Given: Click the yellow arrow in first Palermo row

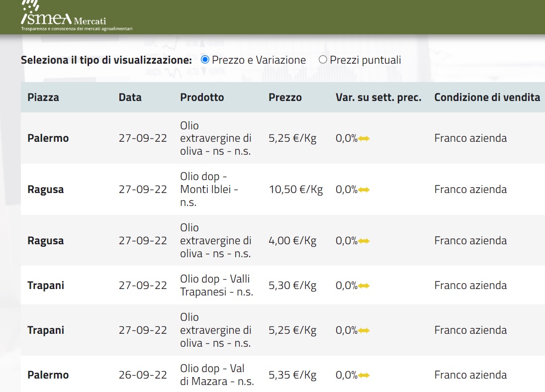Looking at the screenshot, I should tap(364, 138).
